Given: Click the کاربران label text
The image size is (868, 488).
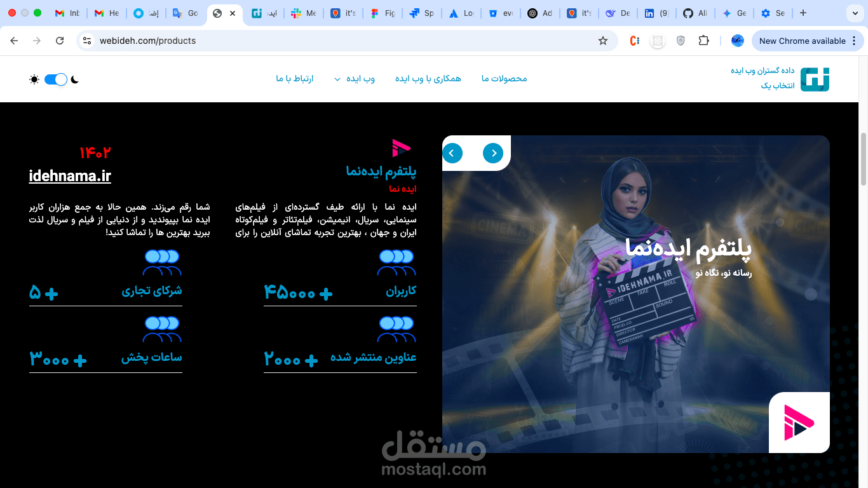Looking at the screenshot, I should pos(402,291).
